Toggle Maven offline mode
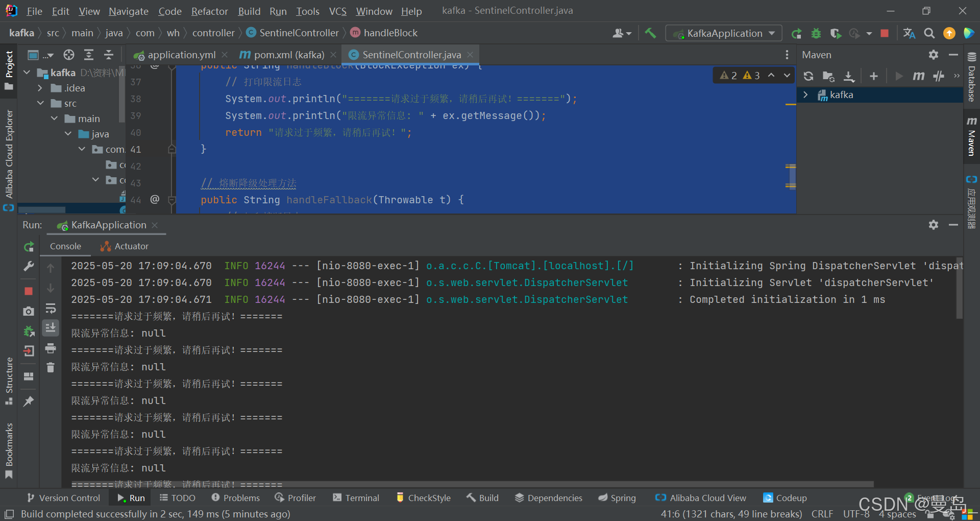 point(939,76)
